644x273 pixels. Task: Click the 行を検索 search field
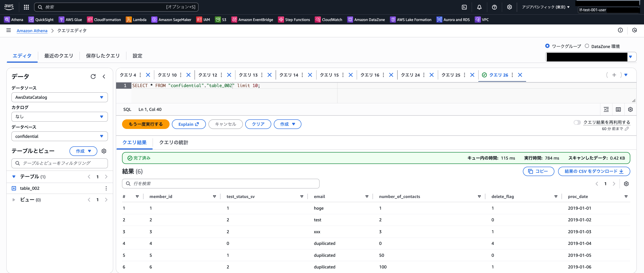[221, 184]
